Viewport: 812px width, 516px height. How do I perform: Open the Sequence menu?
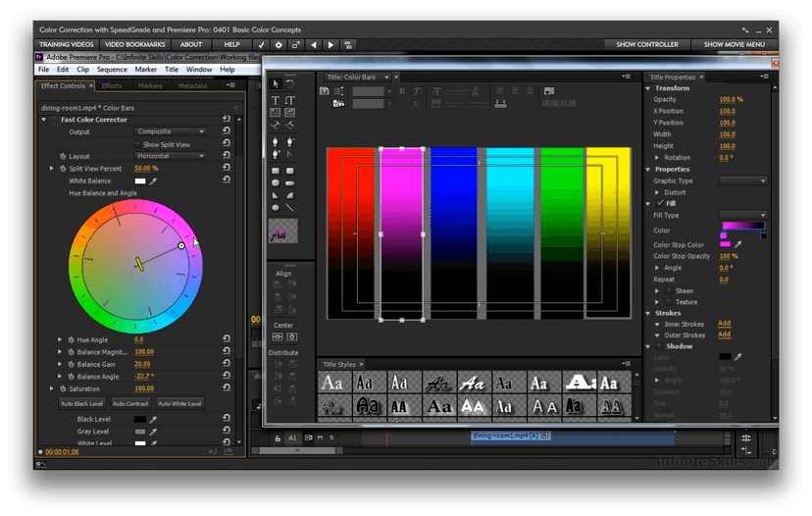pos(112,70)
